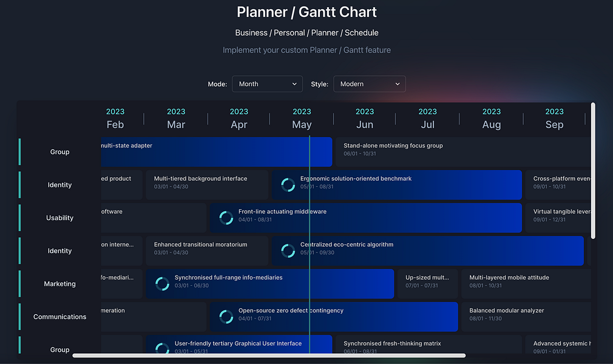Click the 'oftware' task in Usability row
Viewport: 613px width, 364px height.
(153, 218)
